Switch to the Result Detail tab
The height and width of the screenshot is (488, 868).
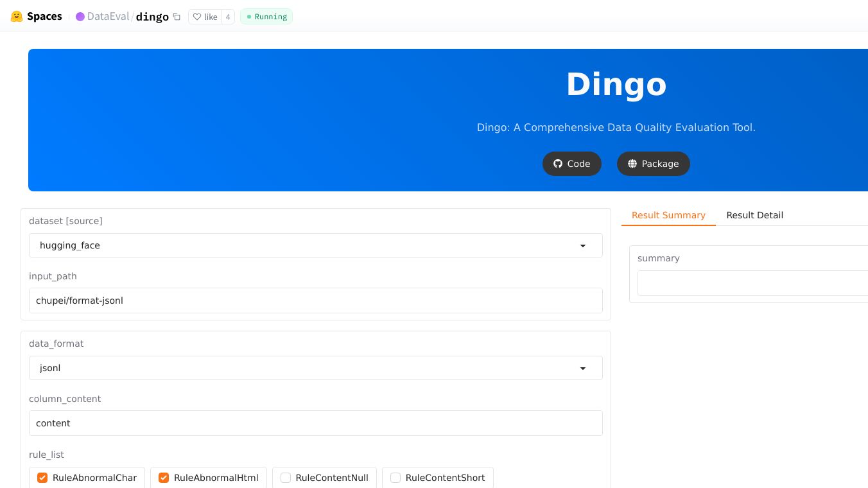754,215
